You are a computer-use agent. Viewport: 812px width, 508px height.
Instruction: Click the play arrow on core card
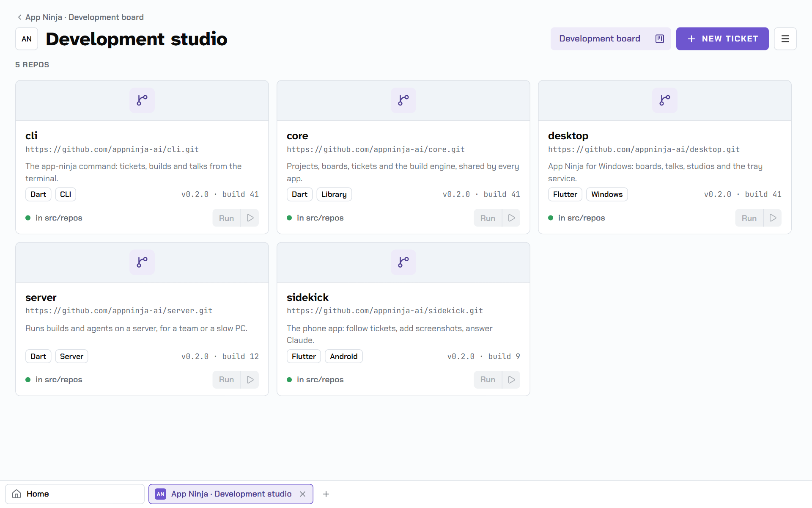click(511, 218)
